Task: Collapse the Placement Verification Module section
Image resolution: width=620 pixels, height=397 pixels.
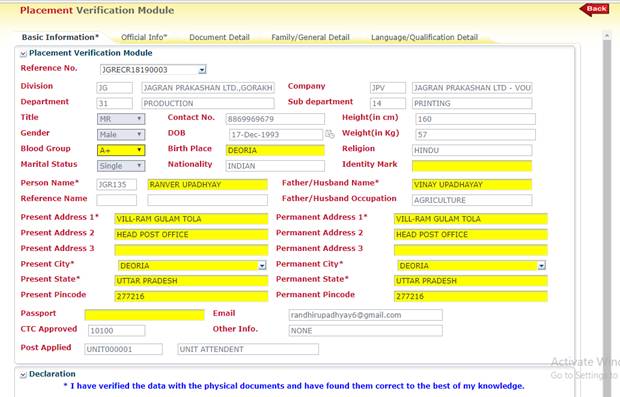Action: tap(24, 53)
